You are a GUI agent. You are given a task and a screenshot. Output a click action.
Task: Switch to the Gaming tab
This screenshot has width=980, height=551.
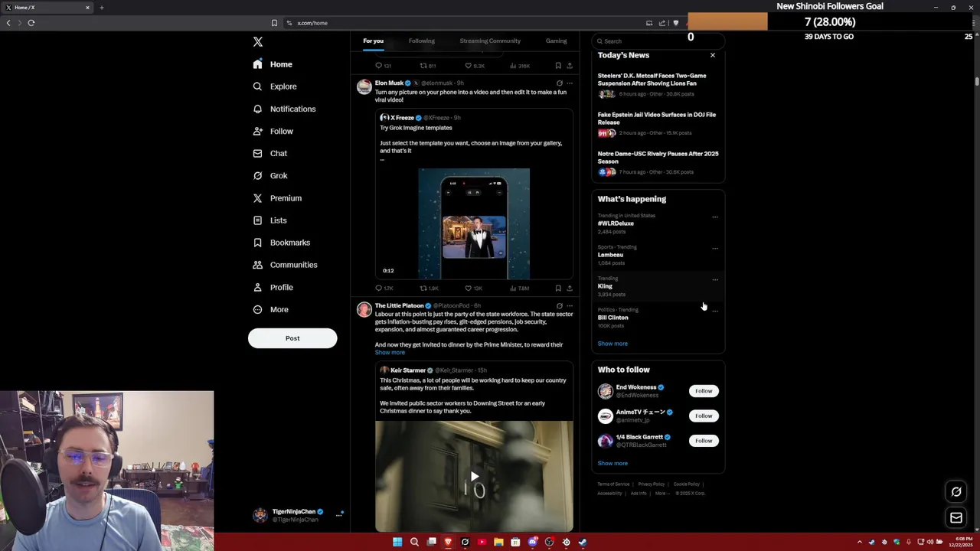tap(556, 41)
